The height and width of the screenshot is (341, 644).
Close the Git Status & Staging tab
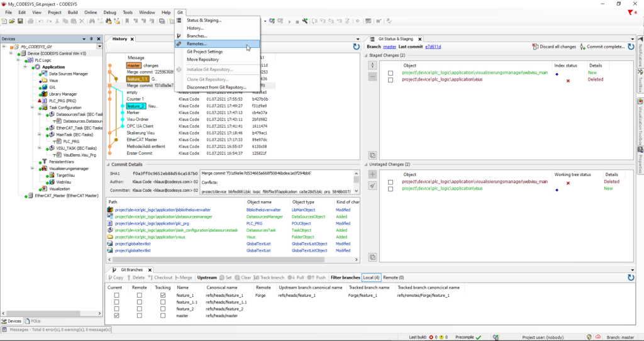(420, 39)
